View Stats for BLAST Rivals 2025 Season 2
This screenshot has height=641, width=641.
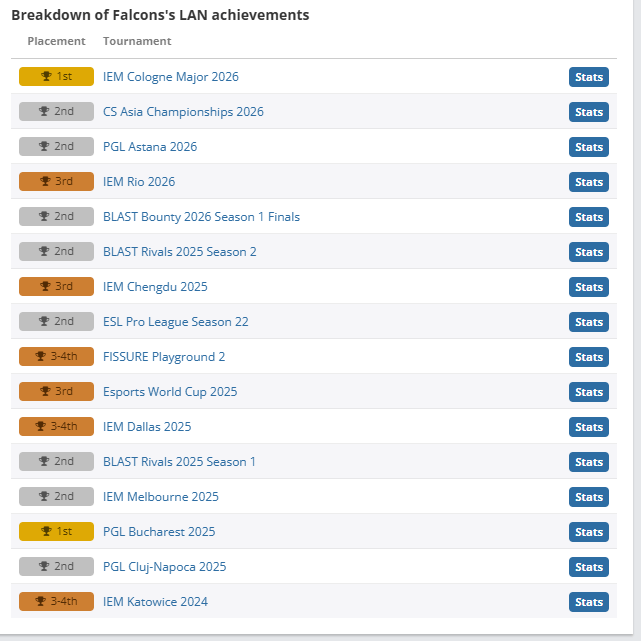(589, 252)
